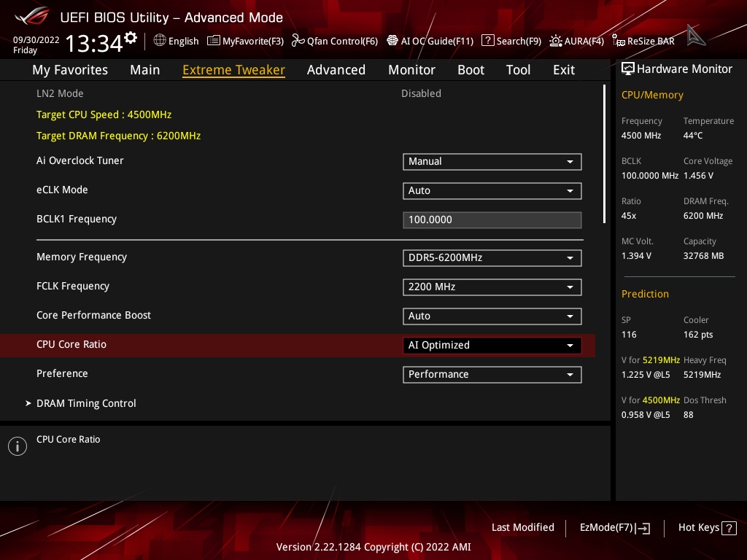The image size is (747, 560).
Task: Click Memory Frequency label
Action: point(82,257)
